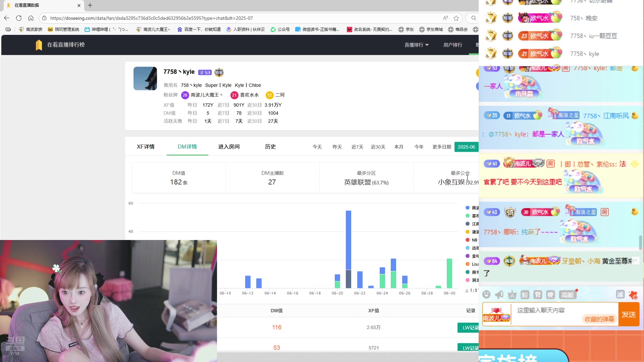Select the 昨天 date filter
This screenshot has height=362, width=644.
[x=337, y=147]
